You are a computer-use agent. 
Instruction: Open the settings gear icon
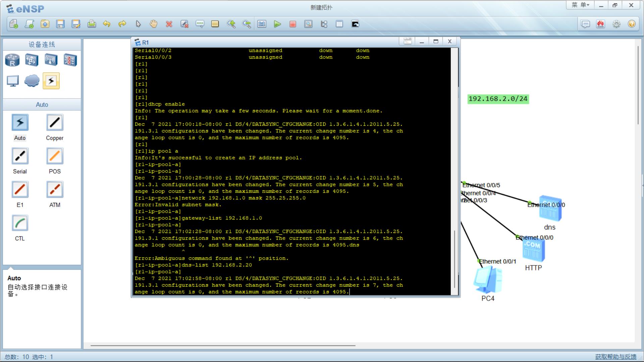(616, 24)
